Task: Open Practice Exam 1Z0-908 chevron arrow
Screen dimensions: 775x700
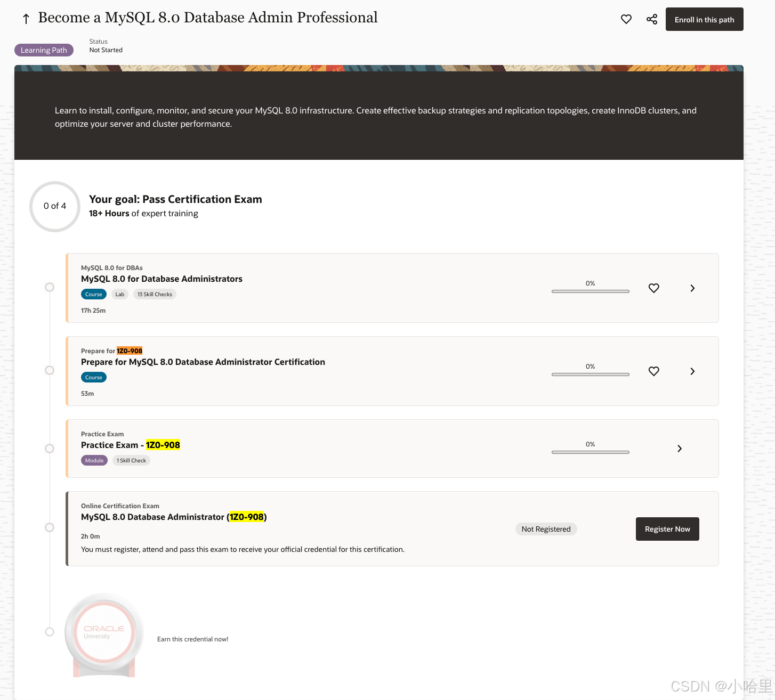Action: 680,449
